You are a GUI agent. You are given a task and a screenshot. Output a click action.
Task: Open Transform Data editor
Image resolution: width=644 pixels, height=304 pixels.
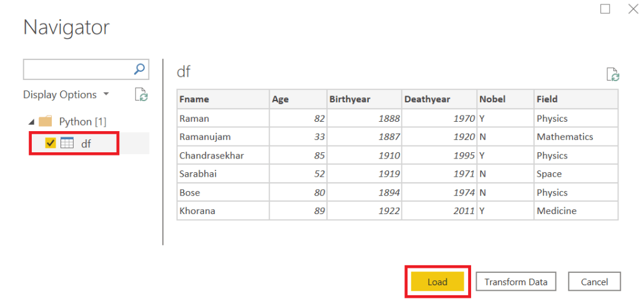coord(516,282)
